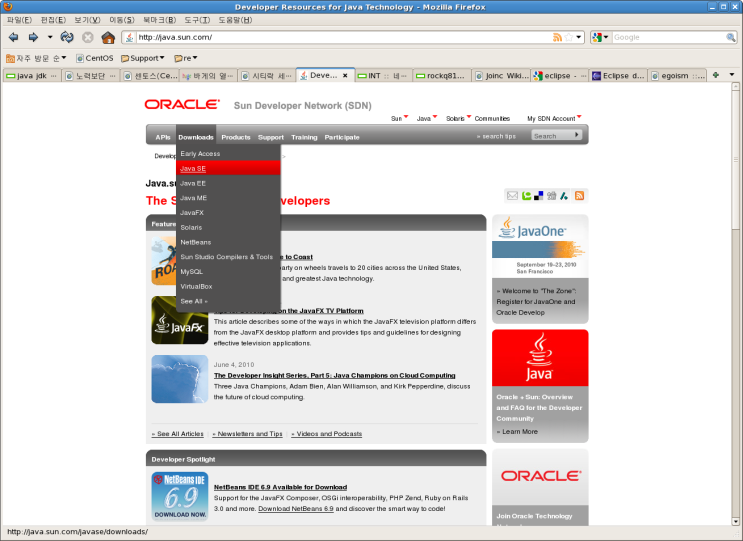This screenshot has width=743, height=541.
Task: Go forward using the browser forward arrow
Action: pos(33,37)
